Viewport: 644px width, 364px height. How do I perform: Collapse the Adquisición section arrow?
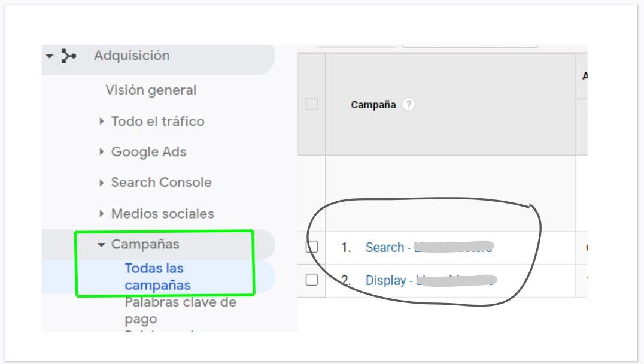[48, 55]
